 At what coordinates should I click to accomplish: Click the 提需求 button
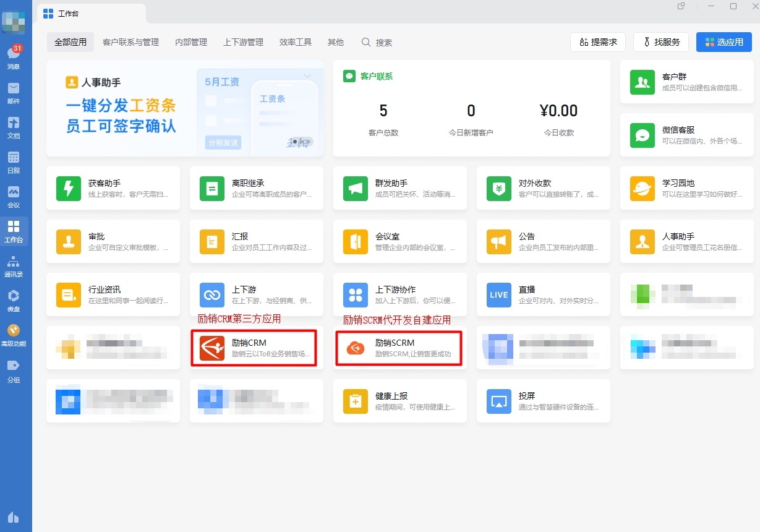[x=597, y=42]
